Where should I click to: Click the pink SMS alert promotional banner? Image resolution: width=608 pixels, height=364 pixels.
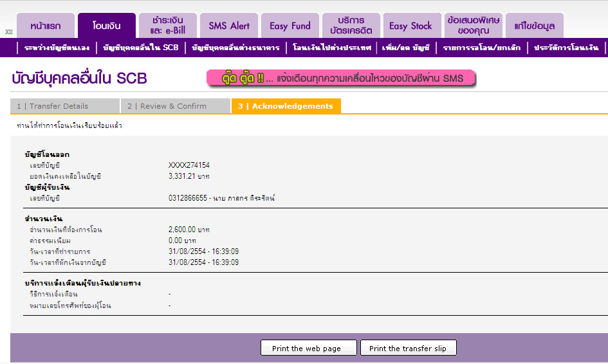pos(341,78)
